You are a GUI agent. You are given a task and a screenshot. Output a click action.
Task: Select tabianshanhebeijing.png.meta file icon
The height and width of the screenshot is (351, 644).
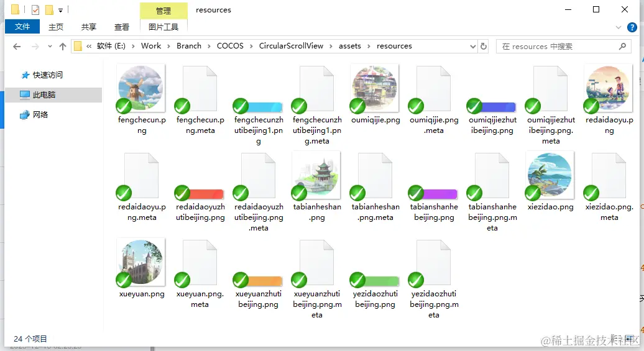coord(492,176)
